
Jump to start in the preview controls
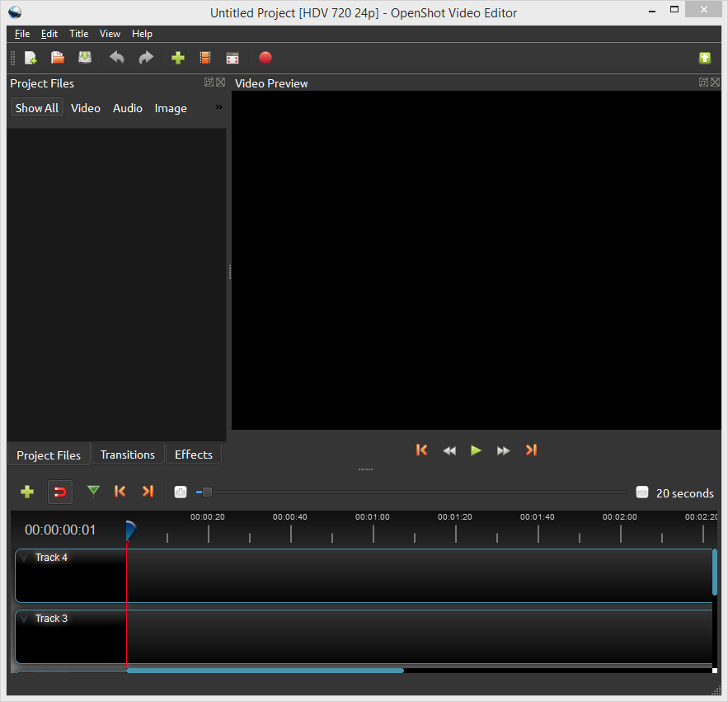click(421, 450)
